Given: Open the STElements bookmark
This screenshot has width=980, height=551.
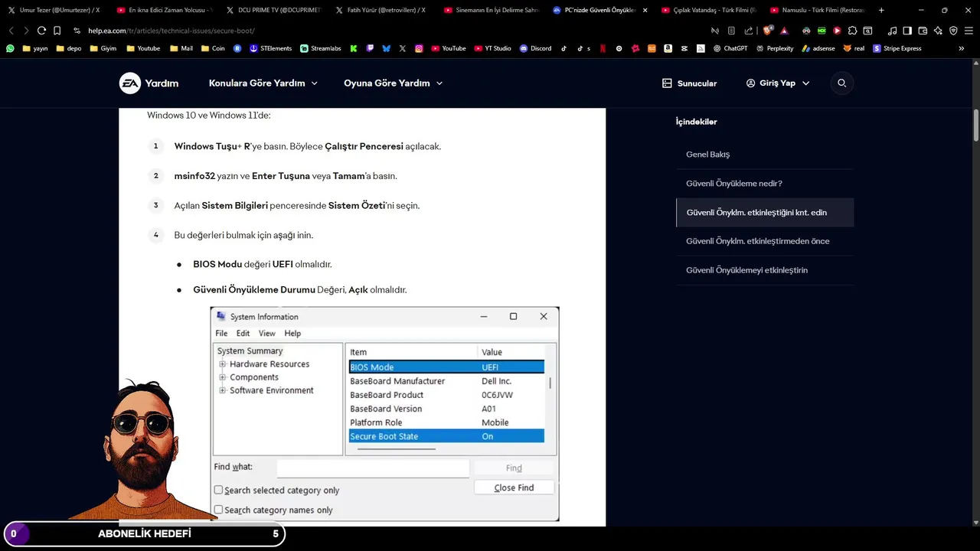Looking at the screenshot, I should [271, 48].
